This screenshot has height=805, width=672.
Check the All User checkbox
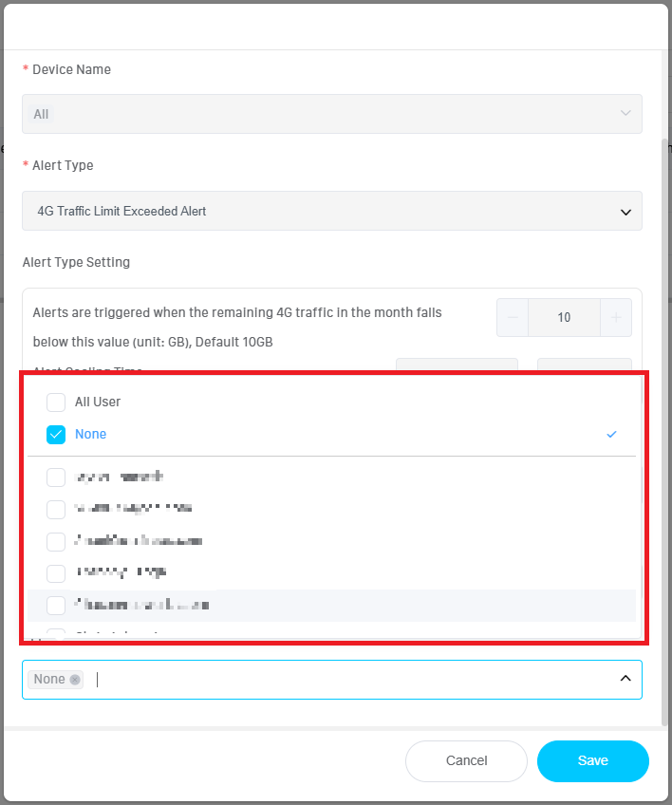(x=56, y=402)
